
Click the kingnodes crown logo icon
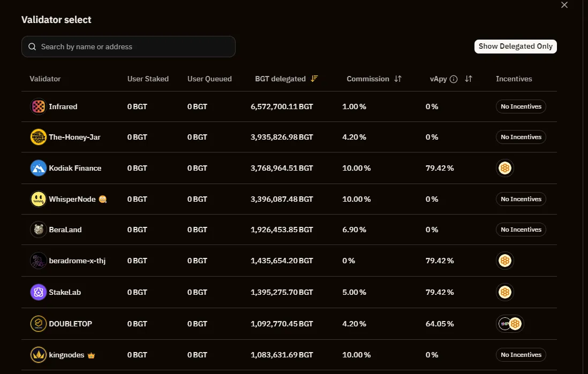tap(39, 355)
